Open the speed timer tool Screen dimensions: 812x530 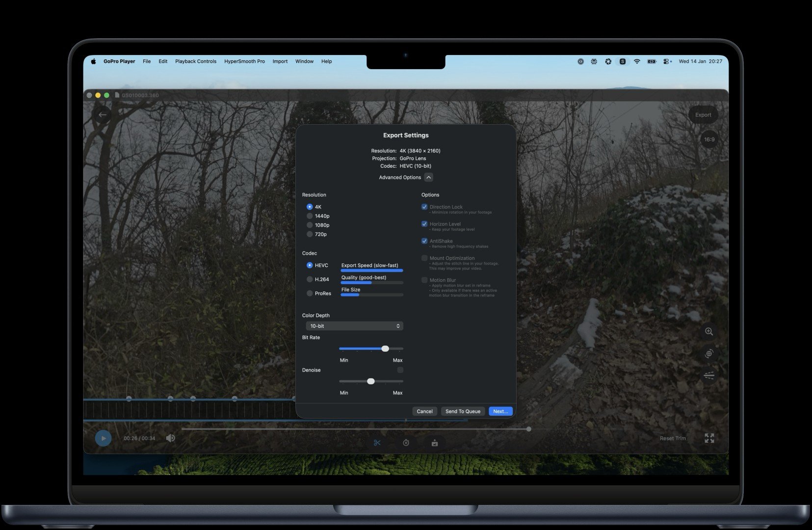pyautogui.click(x=406, y=443)
